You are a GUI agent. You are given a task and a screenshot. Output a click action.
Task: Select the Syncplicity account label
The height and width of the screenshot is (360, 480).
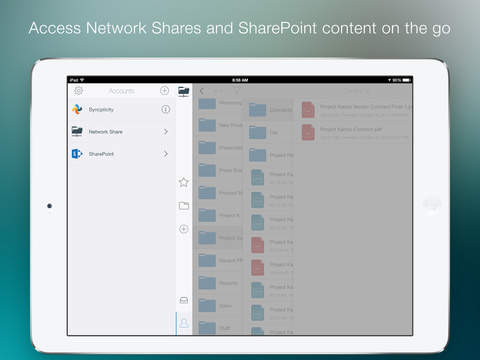pos(101,109)
